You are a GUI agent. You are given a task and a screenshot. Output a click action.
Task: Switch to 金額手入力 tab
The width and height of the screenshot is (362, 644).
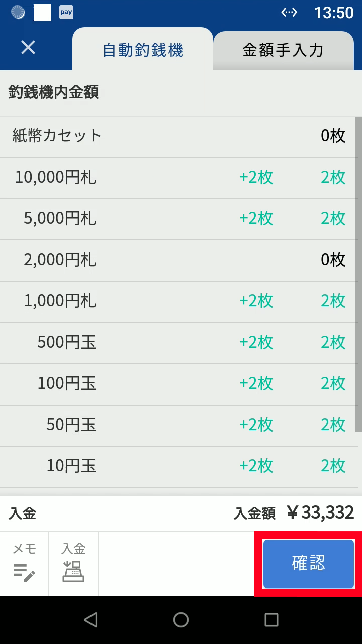point(283,50)
